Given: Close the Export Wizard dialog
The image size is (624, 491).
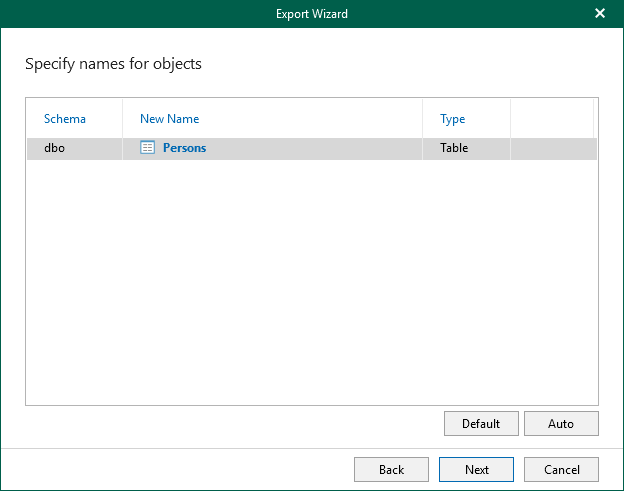Looking at the screenshot, I should (x=600, y=13).
